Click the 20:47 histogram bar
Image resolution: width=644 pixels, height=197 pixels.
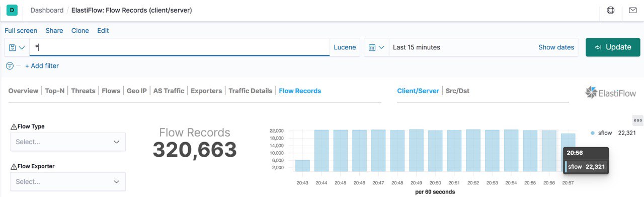pos(378,151)
